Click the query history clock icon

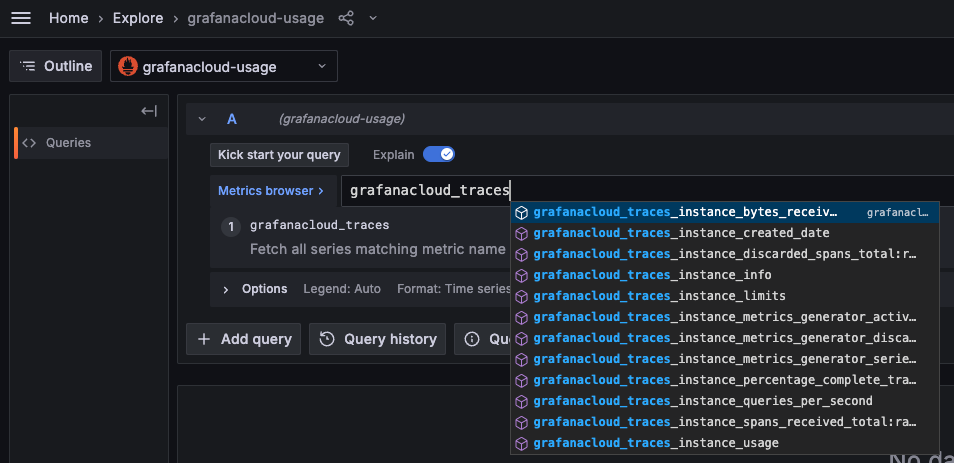coord(327,339)
